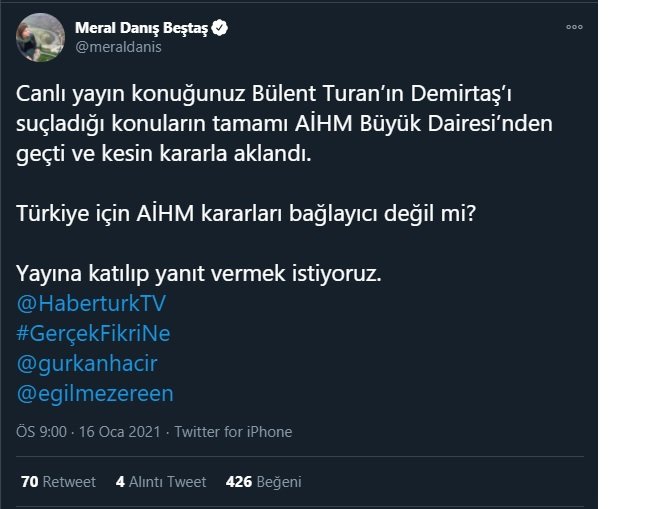Screen dimensions: 652x509
Task: Click the sentence about AİHM kararları bağlayıcı
Action: coord(246,214)
